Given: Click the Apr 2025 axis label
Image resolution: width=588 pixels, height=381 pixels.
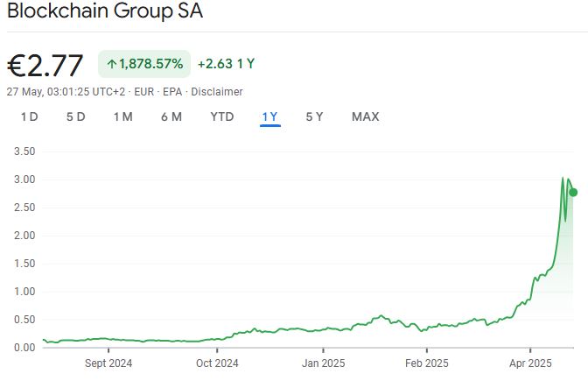Looking at the screenshot, I should click(530, 363).
